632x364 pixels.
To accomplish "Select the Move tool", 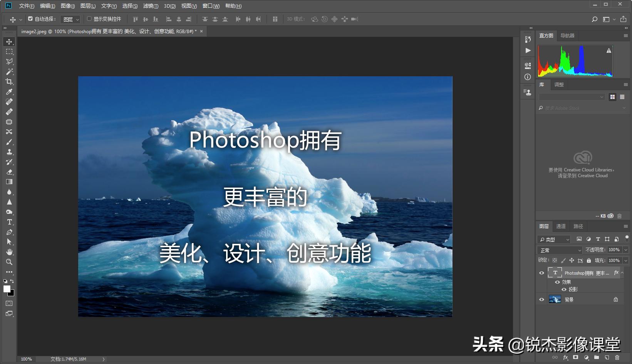I will point(9,42).
